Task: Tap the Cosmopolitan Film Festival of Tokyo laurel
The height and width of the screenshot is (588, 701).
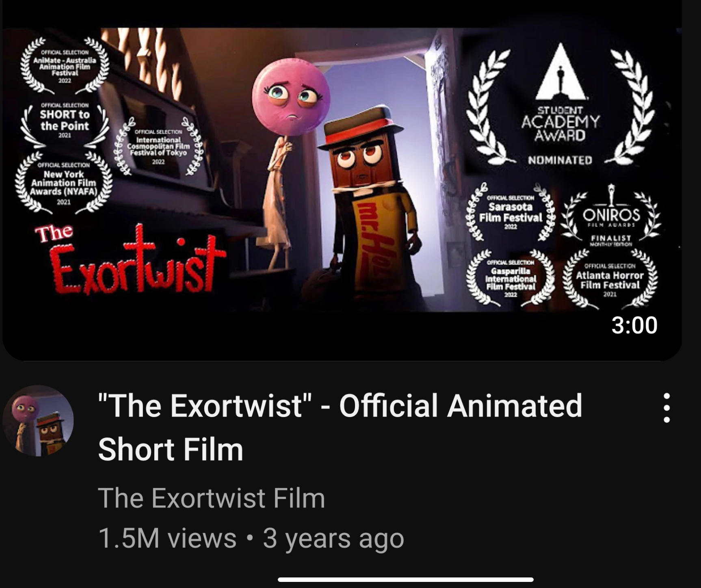Action: click(x=158, y=147)
